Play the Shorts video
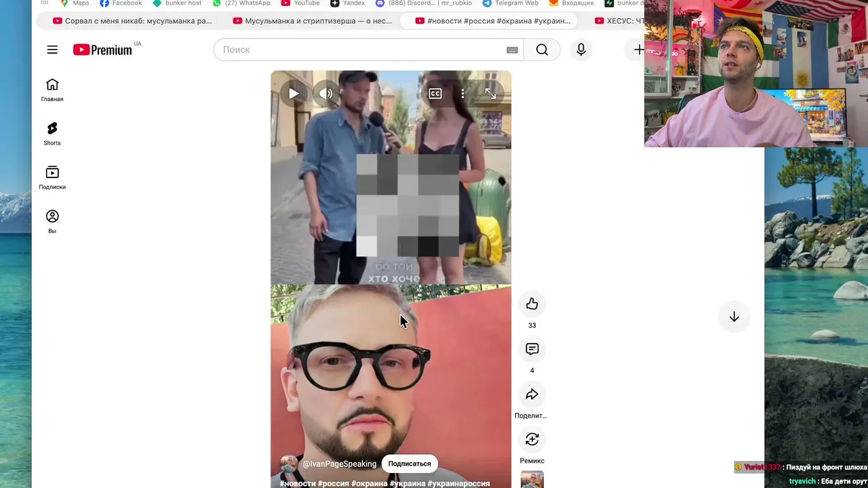Screen dimensions: 868x488 (x=294, y=94)
